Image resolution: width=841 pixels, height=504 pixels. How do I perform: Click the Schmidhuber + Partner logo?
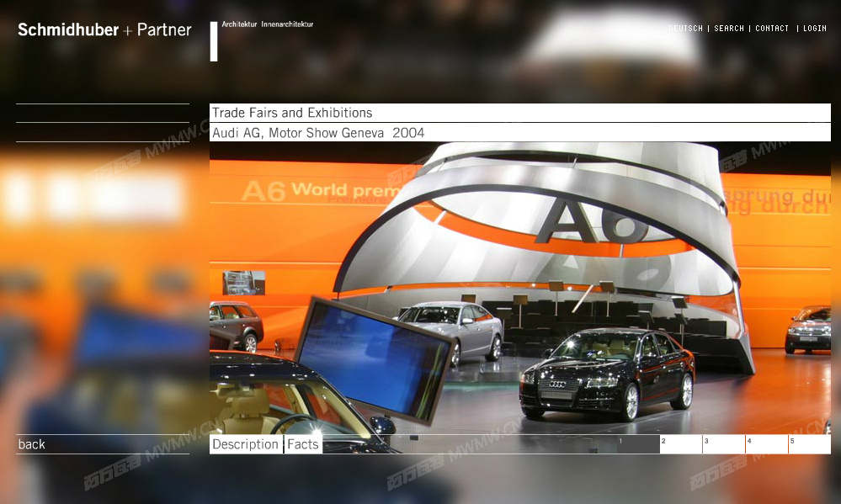104,29
